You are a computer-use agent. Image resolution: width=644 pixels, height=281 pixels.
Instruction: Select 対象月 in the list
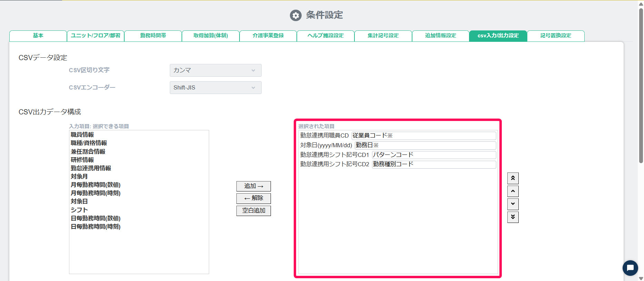(79, 176)
